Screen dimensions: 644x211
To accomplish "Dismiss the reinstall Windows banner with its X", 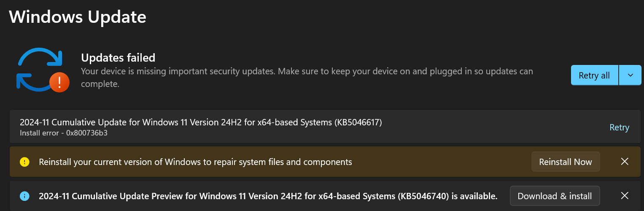I will (625, 162).
